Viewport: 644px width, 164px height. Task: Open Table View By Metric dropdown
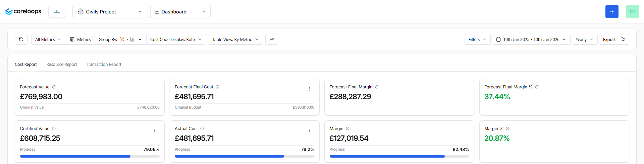pyautogui.click(x=235, y=39)
